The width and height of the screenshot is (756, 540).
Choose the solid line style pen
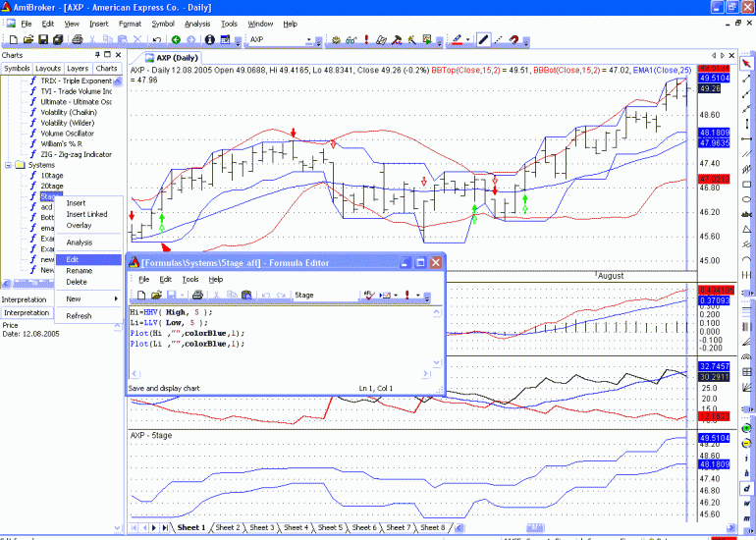tap(483, 40)
